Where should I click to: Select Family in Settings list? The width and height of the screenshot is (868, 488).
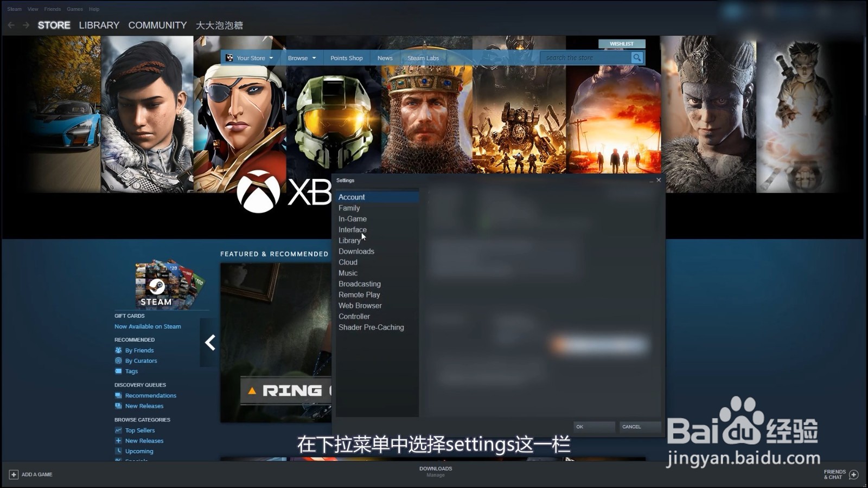[x=377, y=208]
